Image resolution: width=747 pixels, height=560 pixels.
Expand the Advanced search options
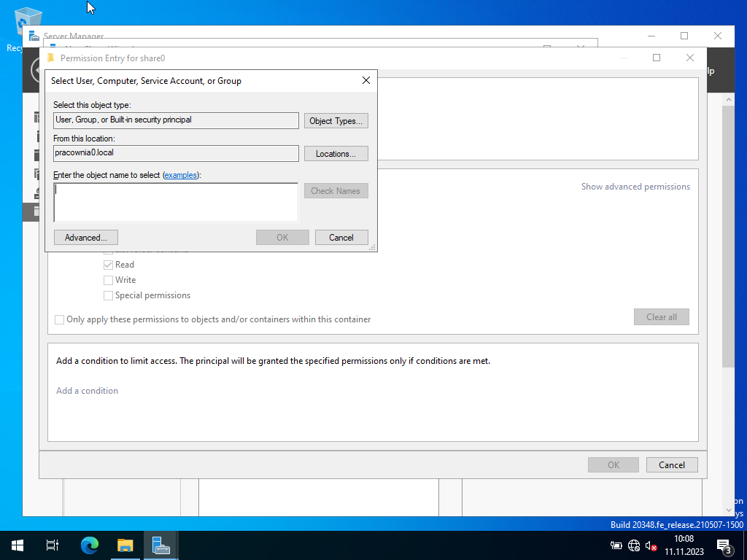click(86, 237)
